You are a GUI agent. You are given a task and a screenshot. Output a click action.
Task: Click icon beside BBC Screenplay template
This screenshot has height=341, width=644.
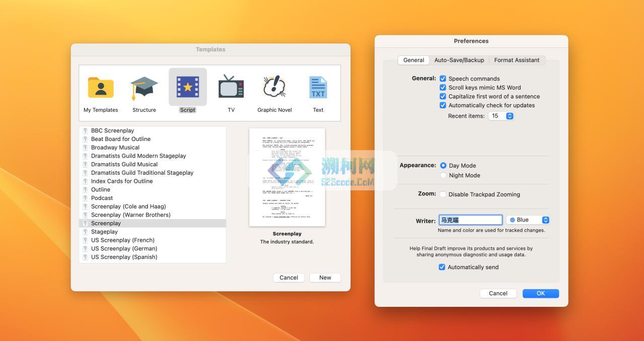(x=86, y=130)
